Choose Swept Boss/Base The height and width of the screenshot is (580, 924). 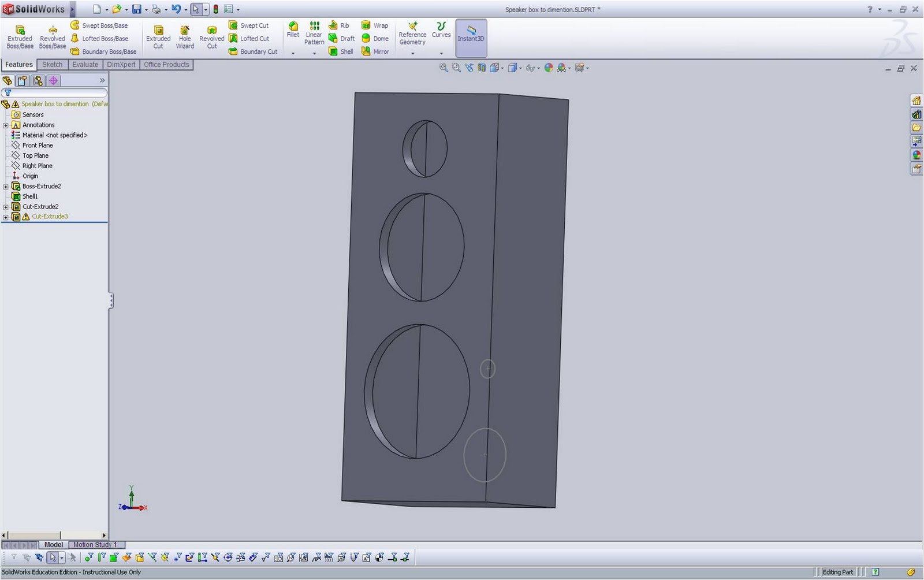[99, 25]
